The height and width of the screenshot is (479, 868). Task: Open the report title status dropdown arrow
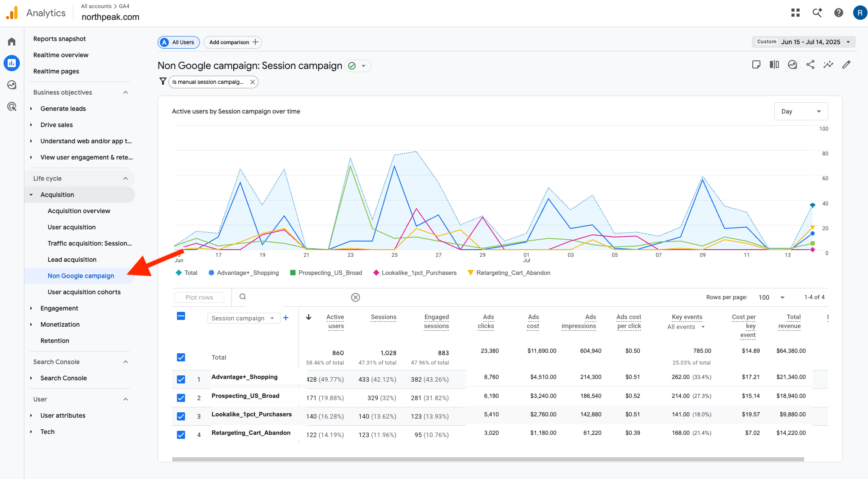364,66
